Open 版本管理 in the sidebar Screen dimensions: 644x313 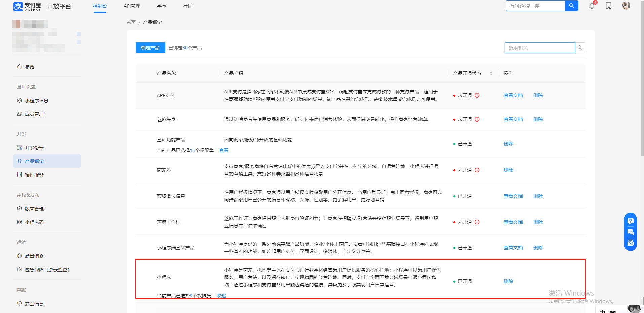pyautogui.click(x=34, y=209)
